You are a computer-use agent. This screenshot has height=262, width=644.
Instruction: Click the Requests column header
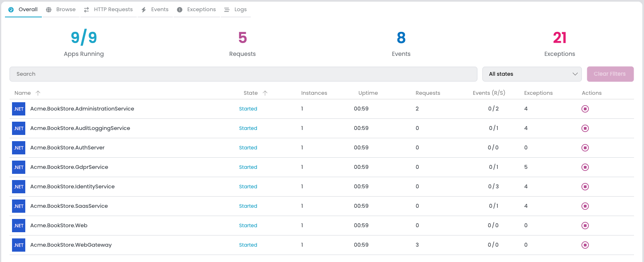(x=428, y=93)
